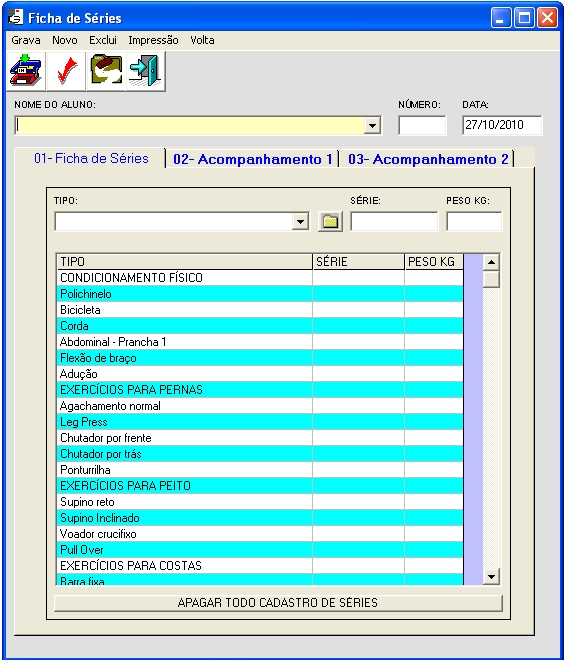
Task: Click the yellow folder button beside TIPO
Action: point(330,221)
